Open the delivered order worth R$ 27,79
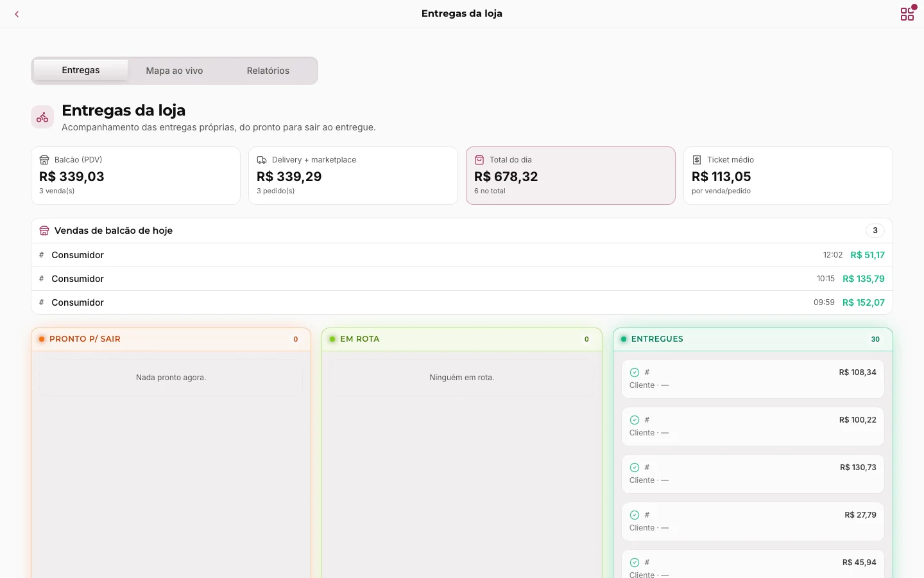Screen dimensions: 924x578 coord(753,521)
